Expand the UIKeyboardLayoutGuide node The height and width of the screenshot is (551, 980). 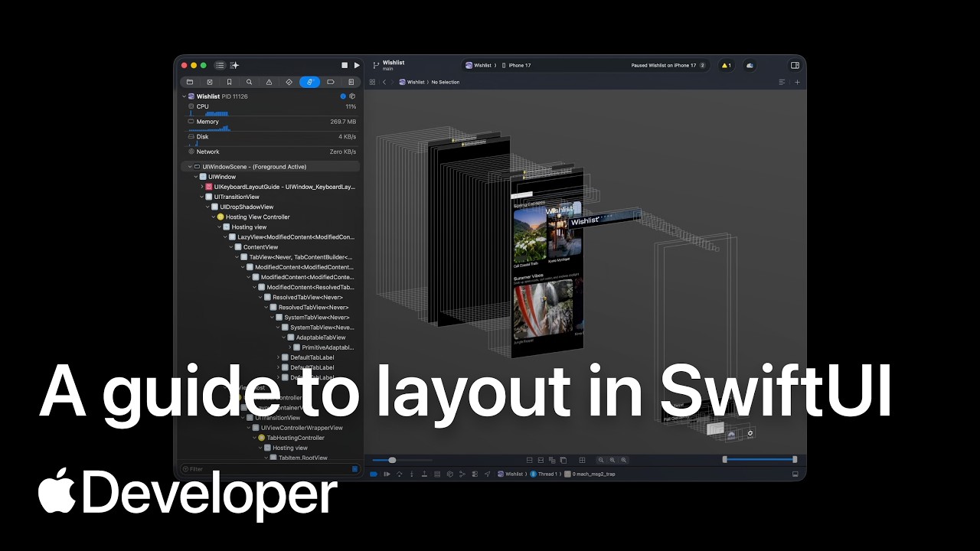click(201, 187)
